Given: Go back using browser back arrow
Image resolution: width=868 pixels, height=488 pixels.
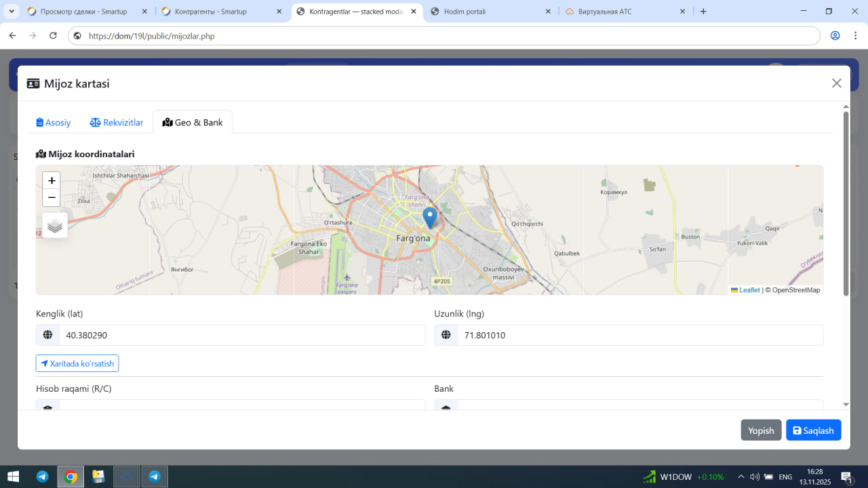Looking at the screenshot, I should point(12,36).
